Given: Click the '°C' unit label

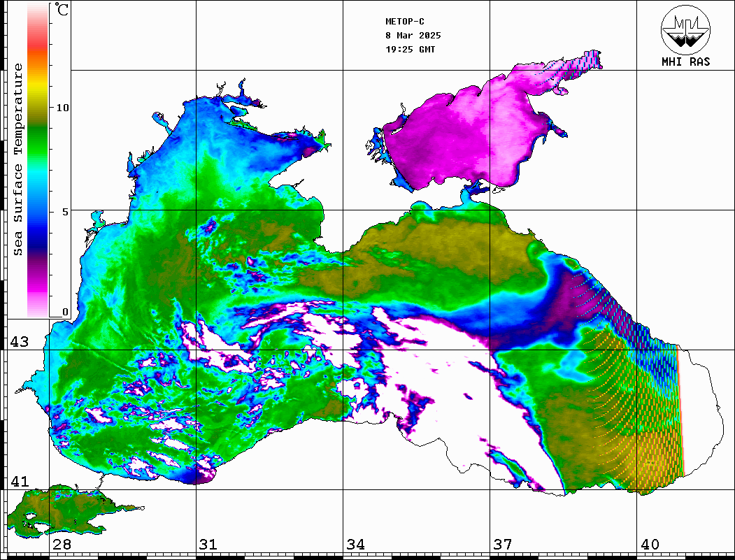Looking at the screenshot, I should point(62,9).
